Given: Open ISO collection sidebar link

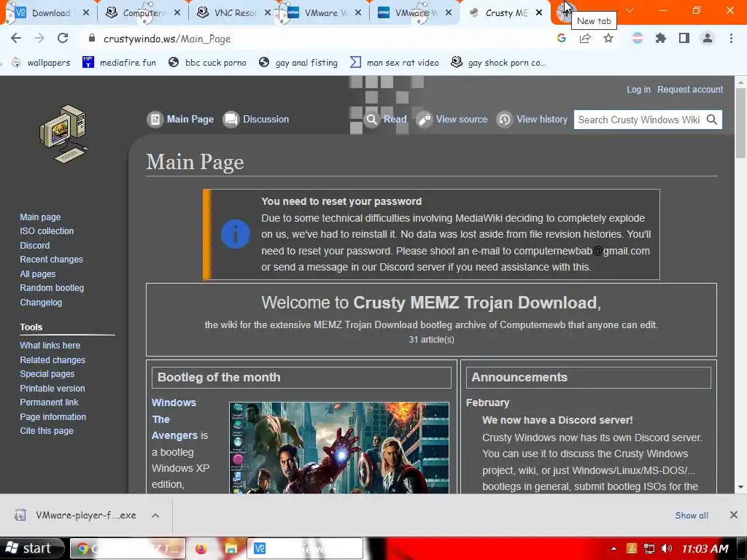Looking at the screenshot, I should (47, 231).
